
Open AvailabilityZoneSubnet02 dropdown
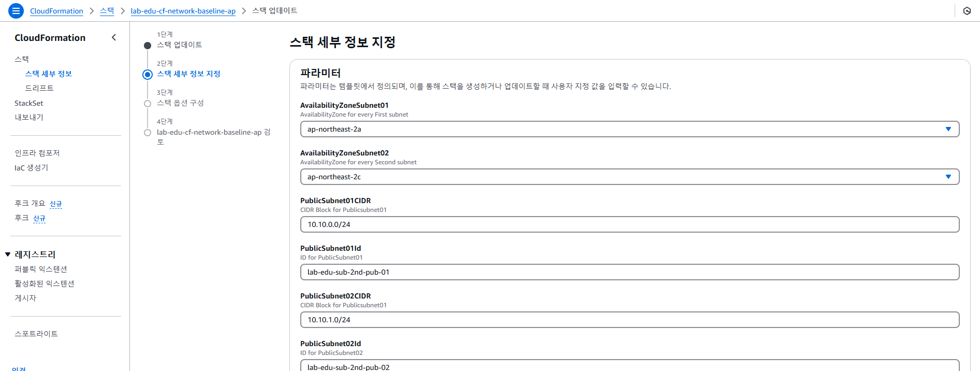click(630, 177)
